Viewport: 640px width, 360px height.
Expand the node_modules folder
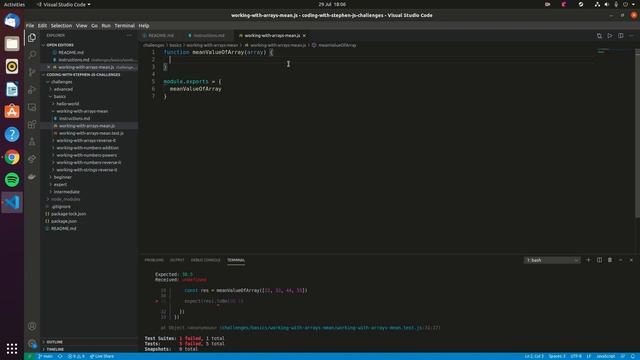(x=65, y=199)
